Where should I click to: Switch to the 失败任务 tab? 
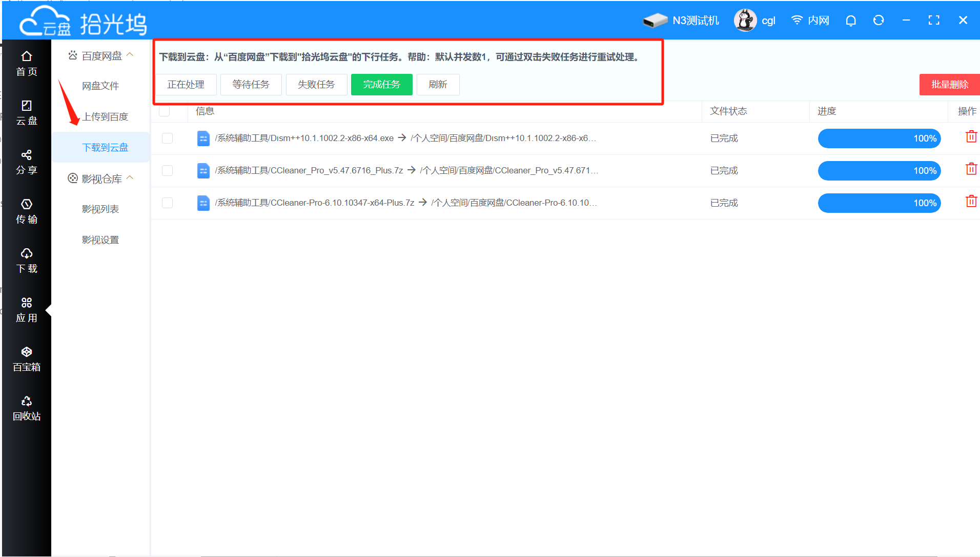coord(316,85)
